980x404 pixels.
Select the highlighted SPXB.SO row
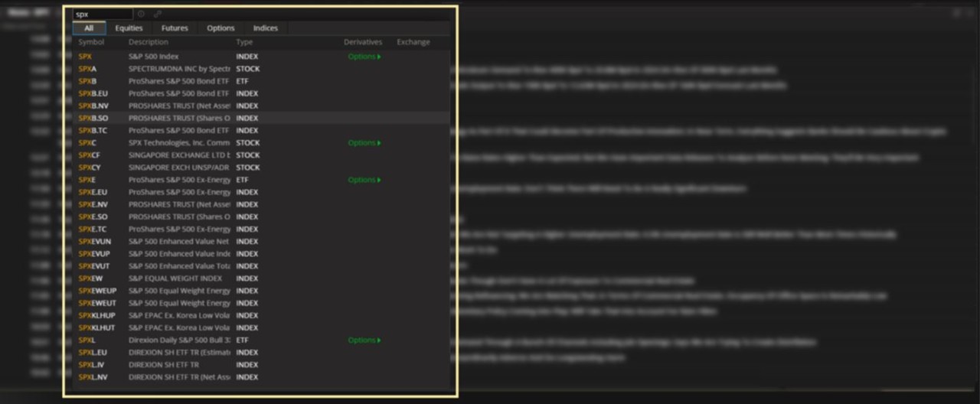coord(261,119)
